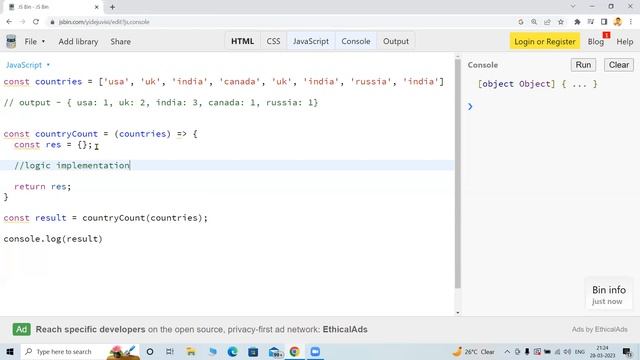Viewport: 640px width, 360px height.
Task: Launch Microsoft Edge from taskbar
Action: 232,351
